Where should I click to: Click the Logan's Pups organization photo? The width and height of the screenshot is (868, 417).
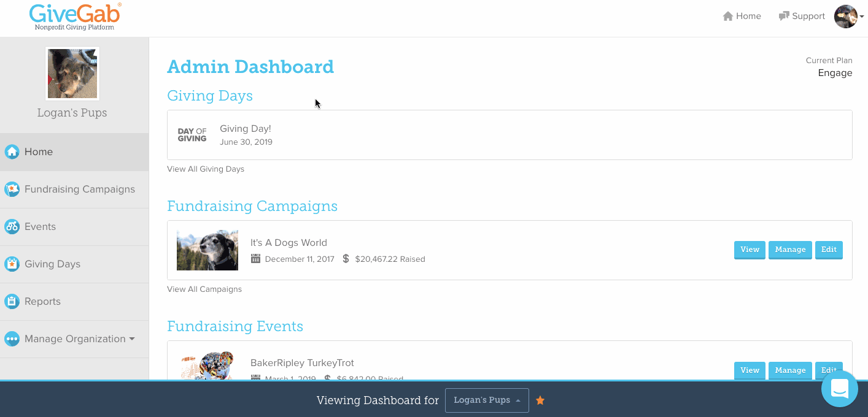(x=72, y=74)
